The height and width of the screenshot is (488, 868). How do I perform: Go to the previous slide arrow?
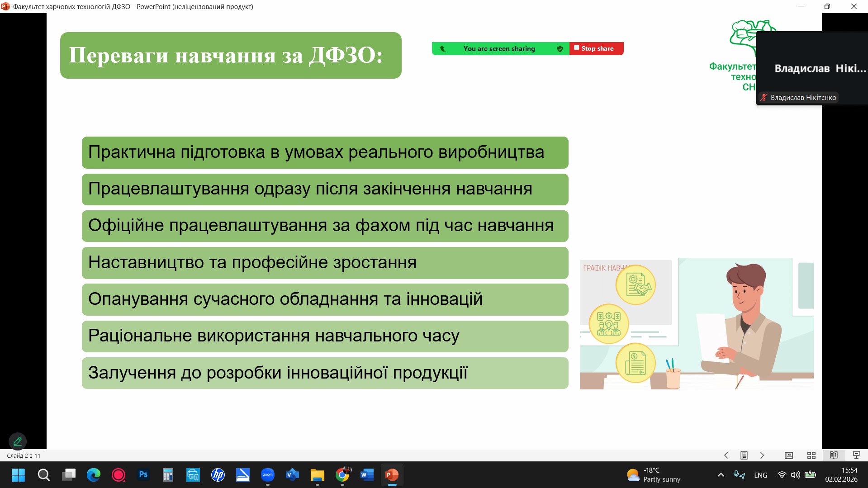pyautogui.click(x=726, y=455)
